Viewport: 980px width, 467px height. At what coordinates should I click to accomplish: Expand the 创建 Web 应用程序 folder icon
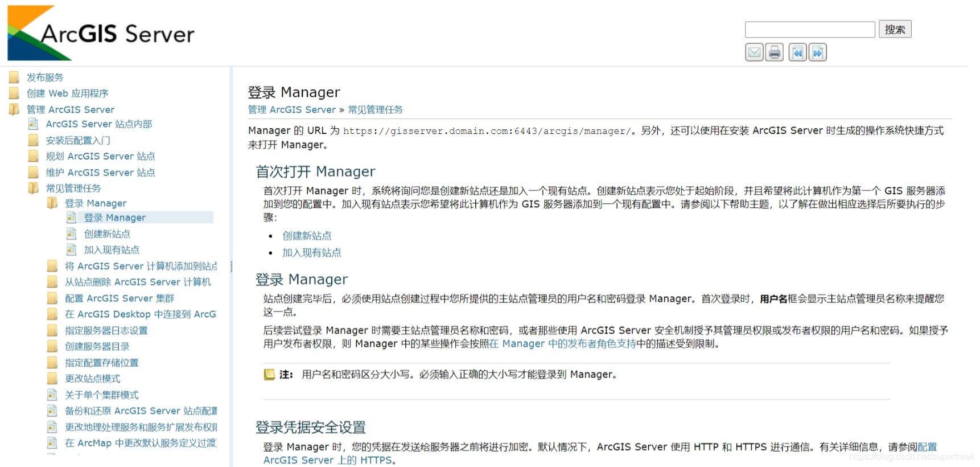(x=14, y=93)
